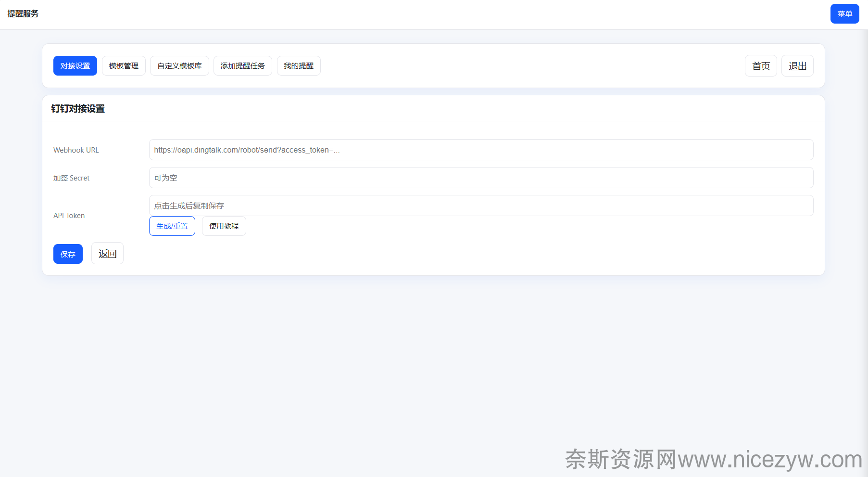Focus the API Token input field
This screenshot has width=868, height=477.
(481, 206)
